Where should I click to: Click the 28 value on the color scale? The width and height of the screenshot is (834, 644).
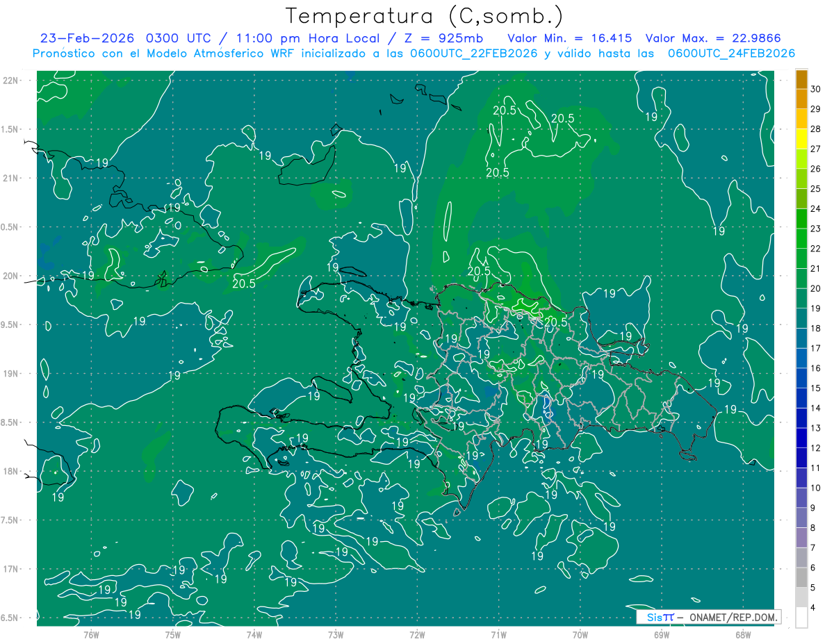click(816, 129)
